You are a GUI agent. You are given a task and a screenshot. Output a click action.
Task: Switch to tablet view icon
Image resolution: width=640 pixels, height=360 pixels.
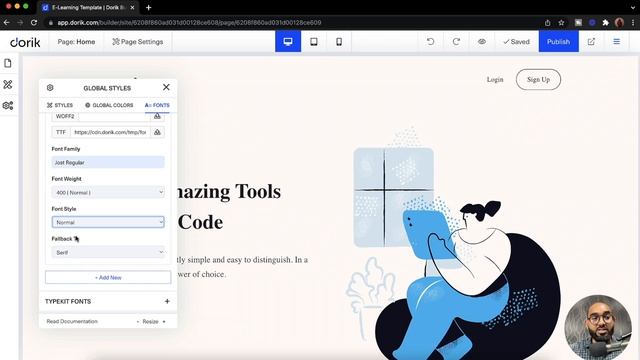click(313, 42)
